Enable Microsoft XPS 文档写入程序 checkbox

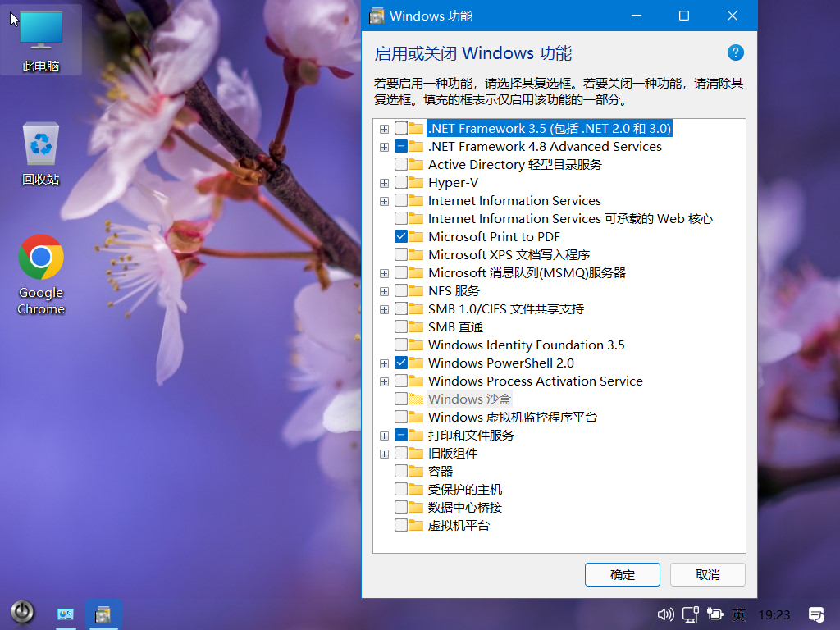pyautogui.click(x=400, y=254)
